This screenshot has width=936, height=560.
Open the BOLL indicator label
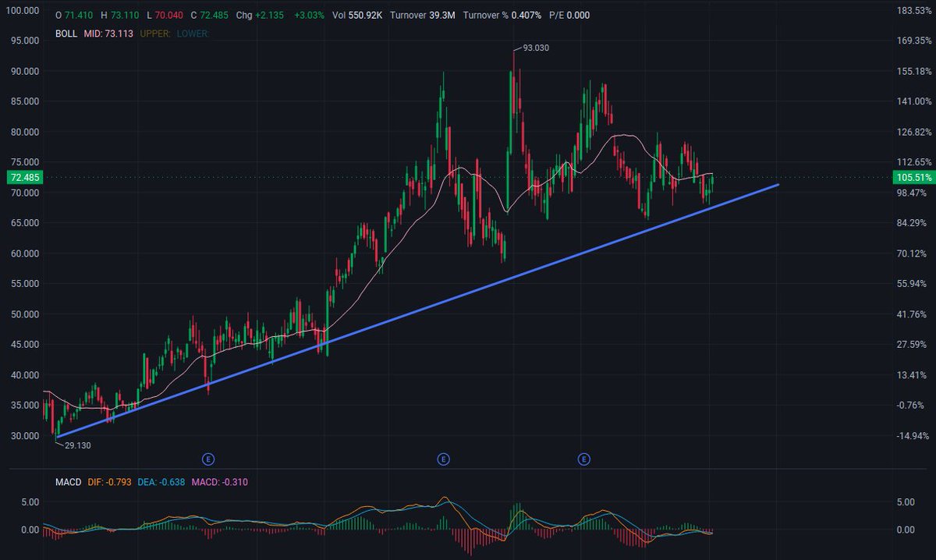(68, 34)
